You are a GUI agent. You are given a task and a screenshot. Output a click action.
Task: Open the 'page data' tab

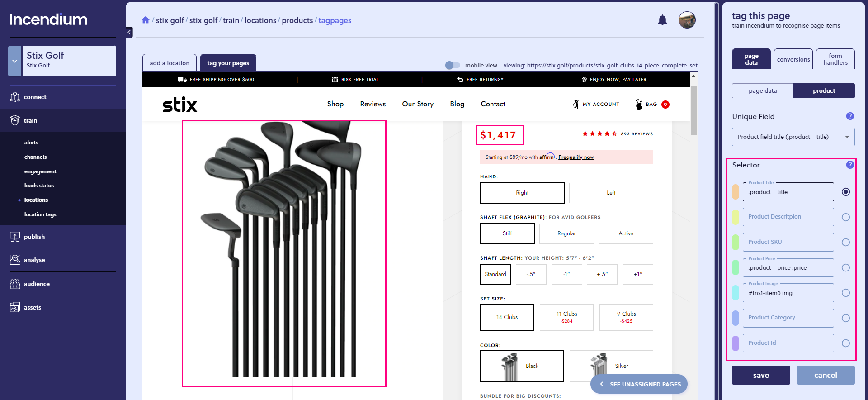click(x=751, y=59)
